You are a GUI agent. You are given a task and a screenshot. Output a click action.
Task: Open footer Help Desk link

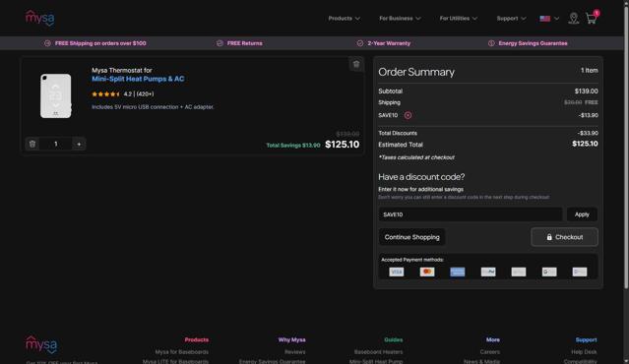pos(584,352)
